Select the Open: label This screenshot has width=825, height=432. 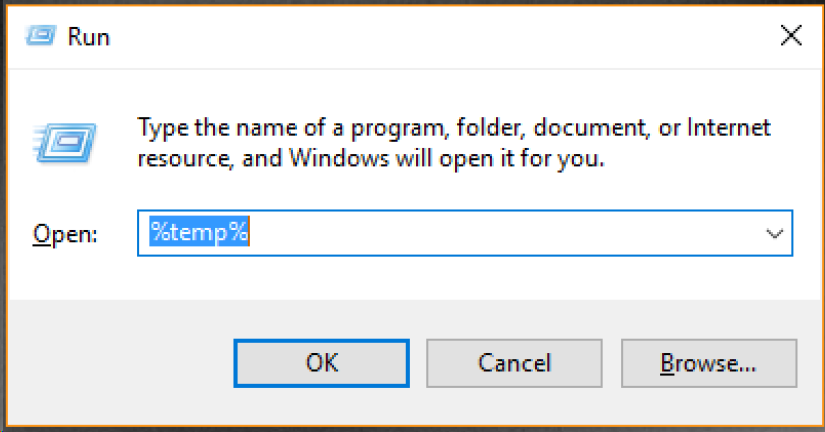point(65,234)
